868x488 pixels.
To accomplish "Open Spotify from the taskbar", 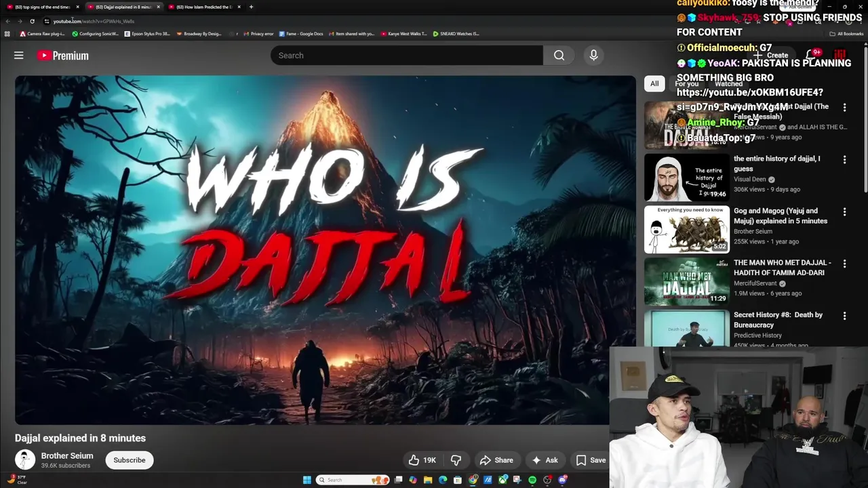I will tap(532, 480).
